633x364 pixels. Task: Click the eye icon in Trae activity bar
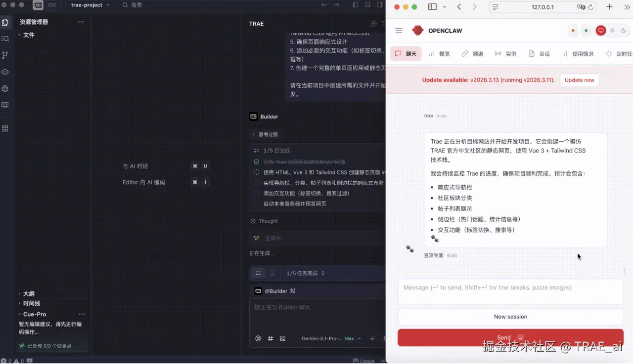click(5, 72)
